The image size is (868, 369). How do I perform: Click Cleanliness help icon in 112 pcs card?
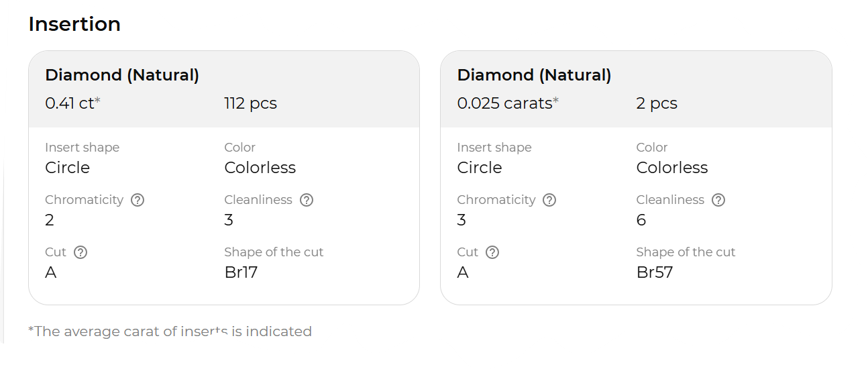[307, 200]
